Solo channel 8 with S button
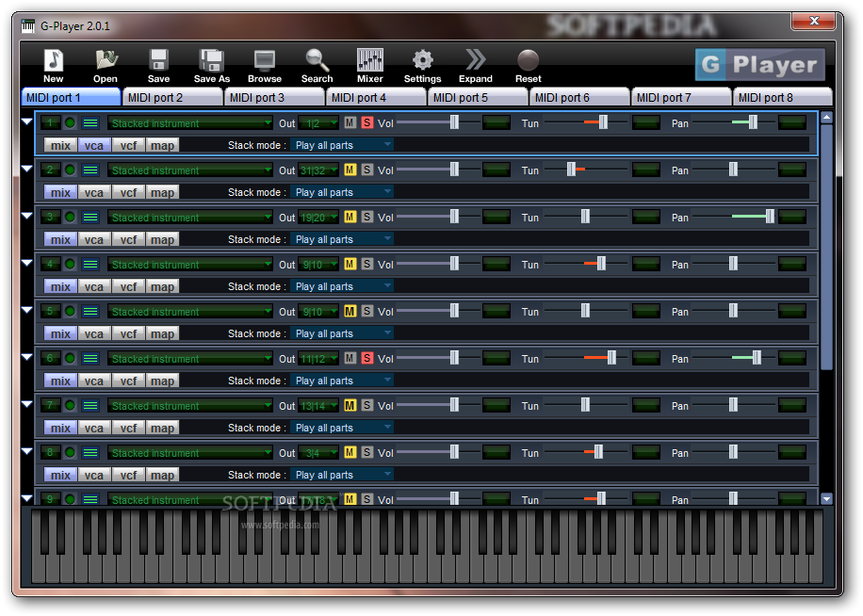The height and width of the screenshot is (616, 863). tap(367, 452)
